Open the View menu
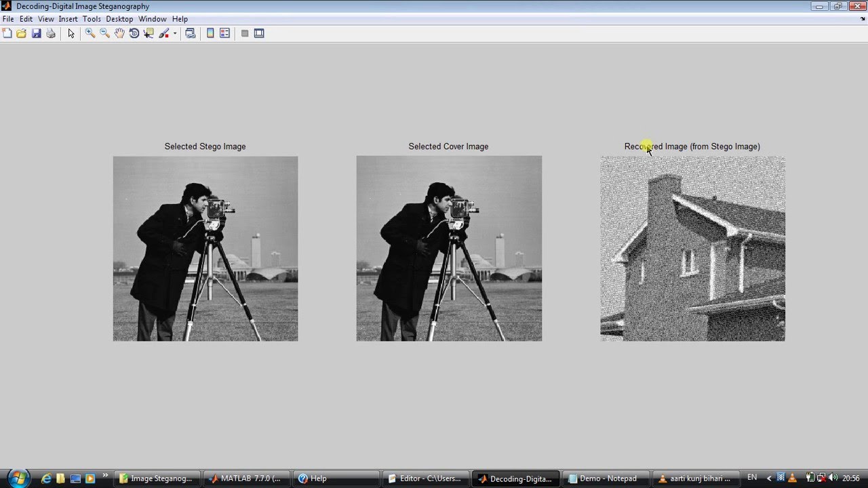The width and height of the screenshot is (868, 488). pos(46,19)
